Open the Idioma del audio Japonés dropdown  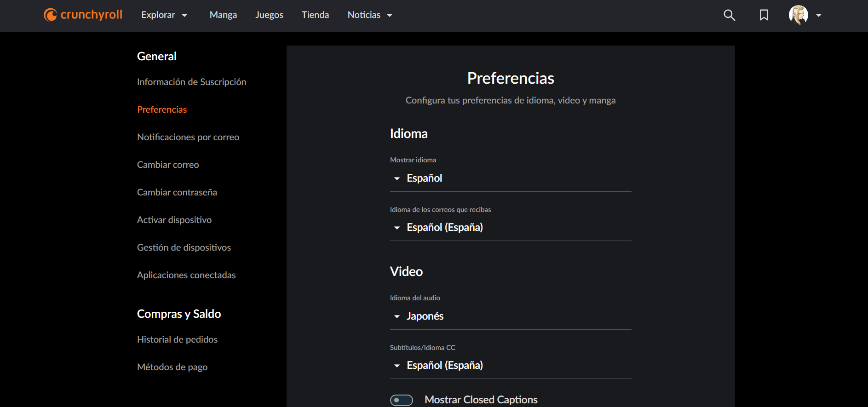510,316
